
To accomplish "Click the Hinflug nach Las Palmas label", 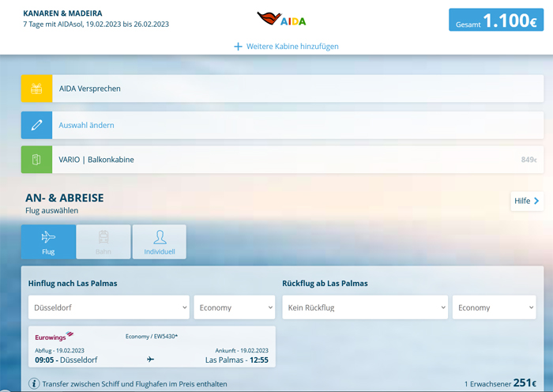I will 73,283.
